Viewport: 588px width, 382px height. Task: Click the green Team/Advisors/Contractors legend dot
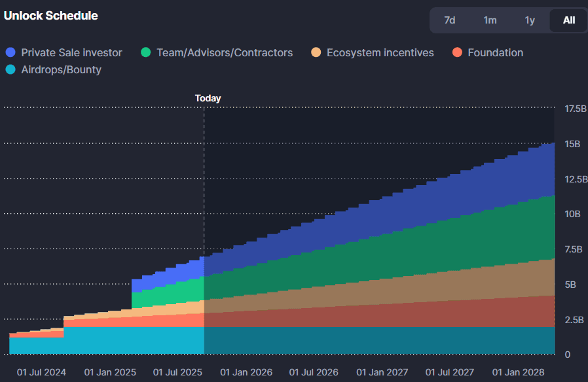click(x=146, y=52)
